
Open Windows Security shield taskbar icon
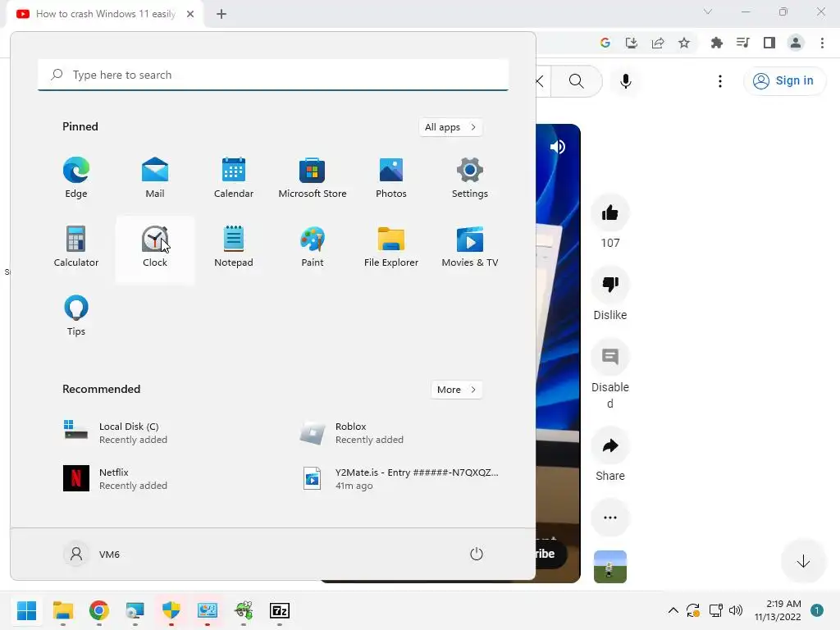pos(171,610)
